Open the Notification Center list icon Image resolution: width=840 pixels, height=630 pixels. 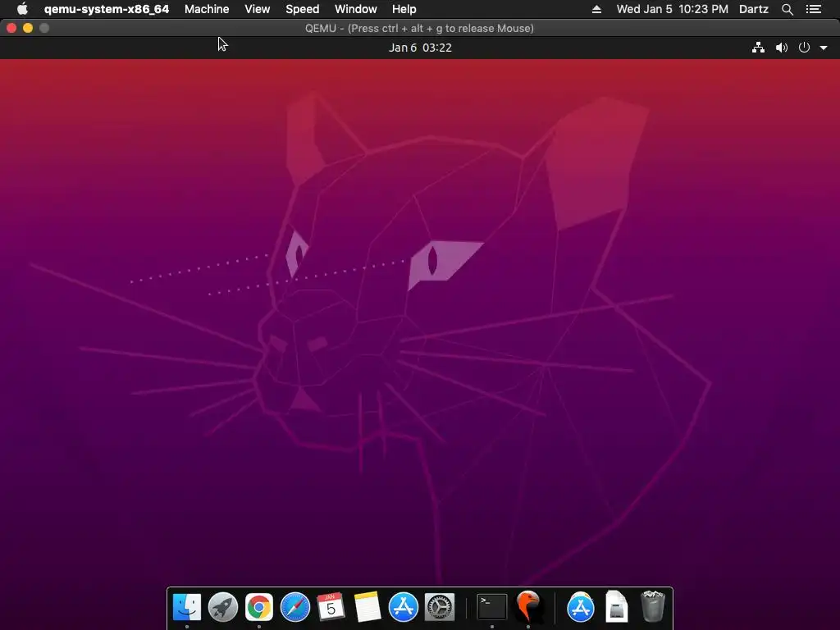pos(813,9)
